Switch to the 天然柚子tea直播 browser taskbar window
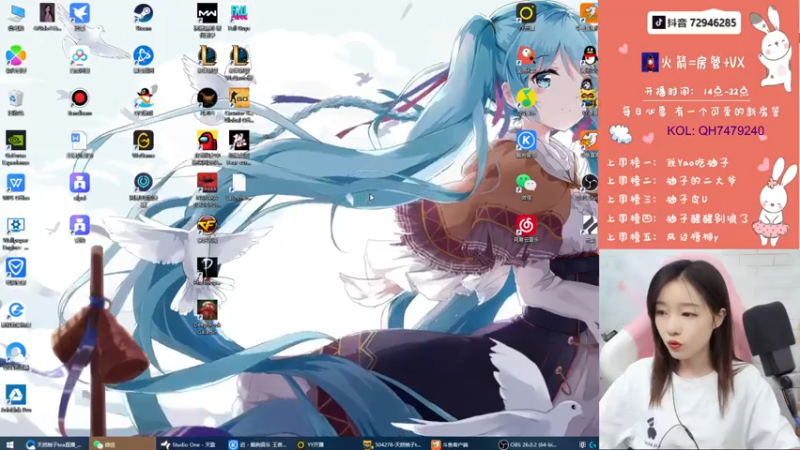Image resolution: width=800 pixels, height=450 pixels. pyautogui.click(x=54, y=444)
